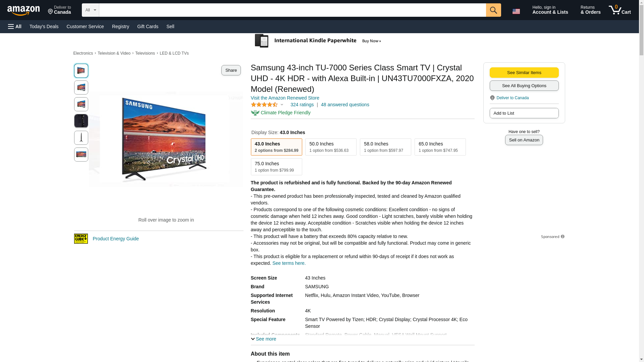Click the Sponsored info icon
Viewport: 644px width, 362px height.
562,237
